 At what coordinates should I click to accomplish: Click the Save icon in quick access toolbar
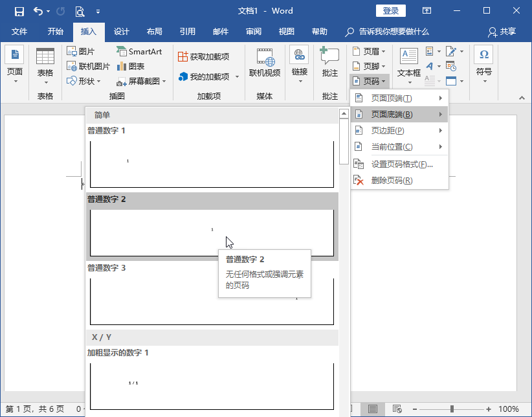point(19,12)
